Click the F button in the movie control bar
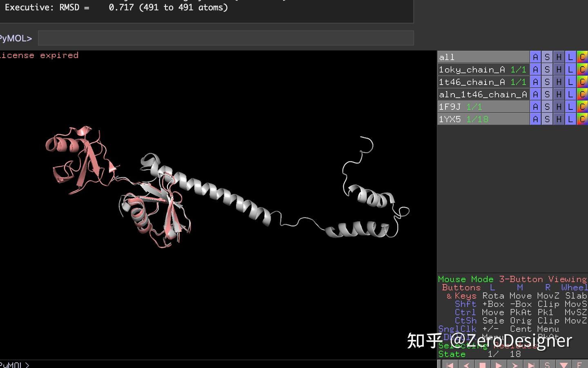Viewport: 588px width, 368px height. coord(579,364)
